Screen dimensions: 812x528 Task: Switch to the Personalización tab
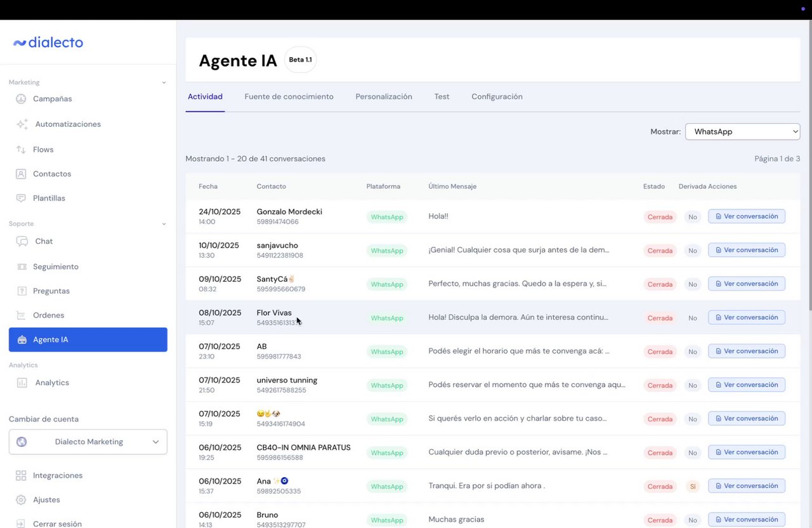point(384,96)
